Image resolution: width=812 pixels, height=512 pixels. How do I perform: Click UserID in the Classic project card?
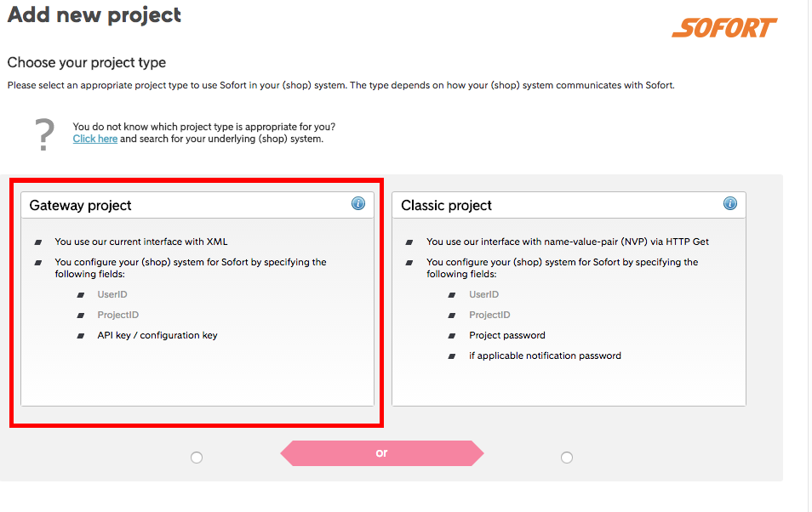[x=483, y=295]
